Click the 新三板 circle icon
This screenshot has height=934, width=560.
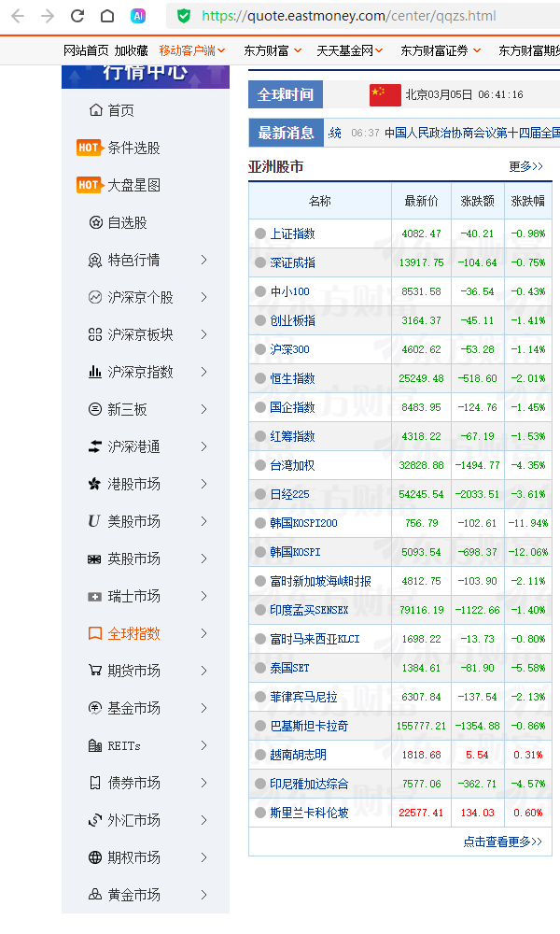(95, 409)
